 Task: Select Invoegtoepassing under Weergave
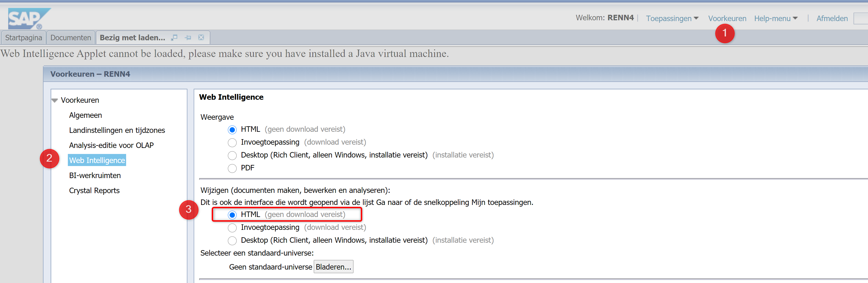point(232,143)
